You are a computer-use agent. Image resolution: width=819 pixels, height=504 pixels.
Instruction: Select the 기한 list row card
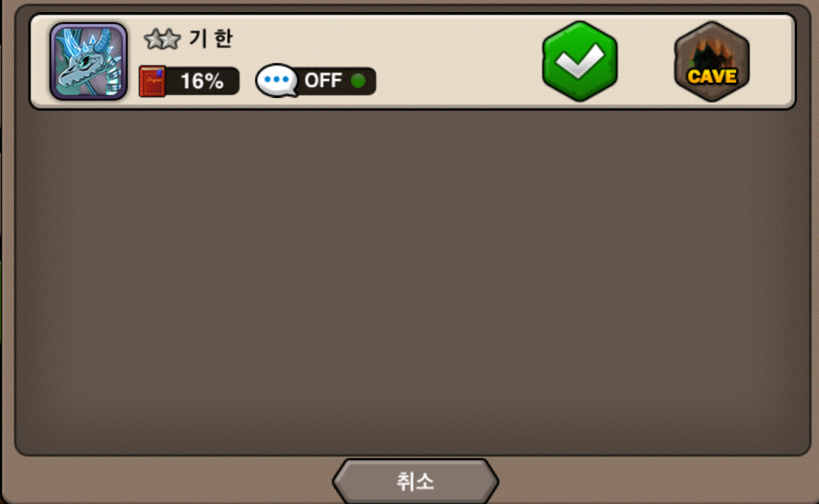(412, 62)
